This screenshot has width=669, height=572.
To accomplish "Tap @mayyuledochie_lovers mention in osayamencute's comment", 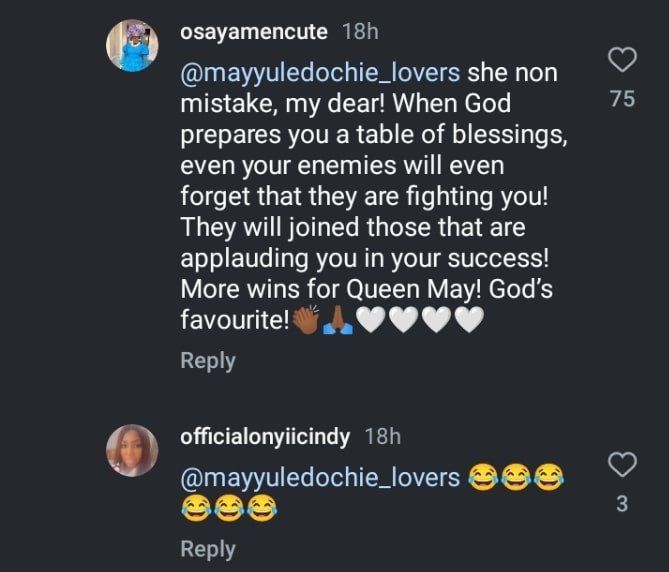I will pos(319,74).
